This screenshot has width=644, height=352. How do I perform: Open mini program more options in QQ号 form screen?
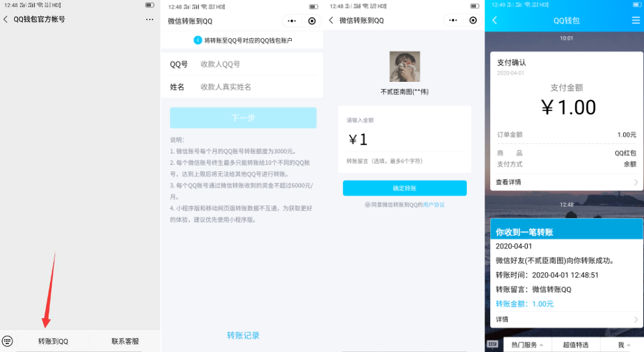click(292, 21)
